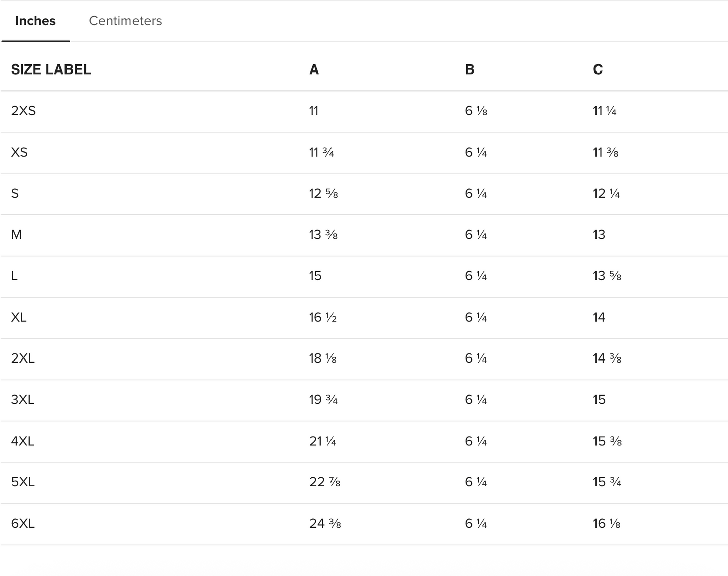Select the 2XS size row label
The width and height of the screenshot is (728, 576).
coord(23,111)
